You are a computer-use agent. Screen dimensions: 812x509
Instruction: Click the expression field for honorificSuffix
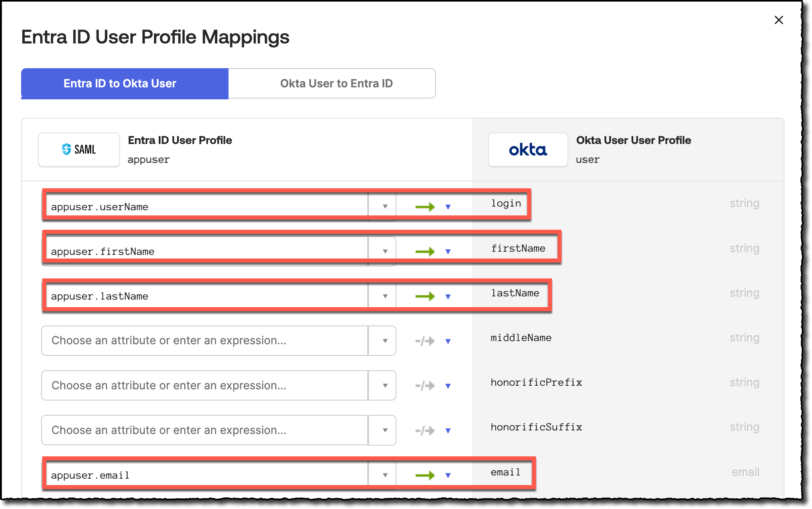pyautogui.click(x=205, y=430)
